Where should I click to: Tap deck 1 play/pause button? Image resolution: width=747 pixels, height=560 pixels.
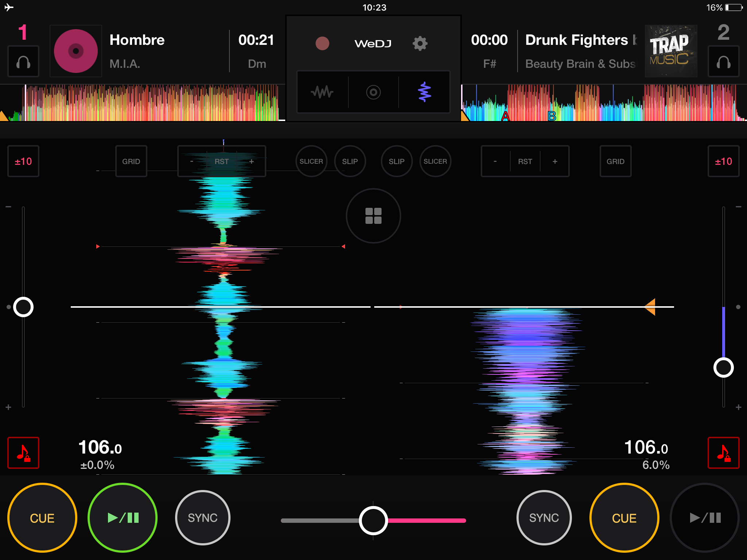[x=123, y=518]
